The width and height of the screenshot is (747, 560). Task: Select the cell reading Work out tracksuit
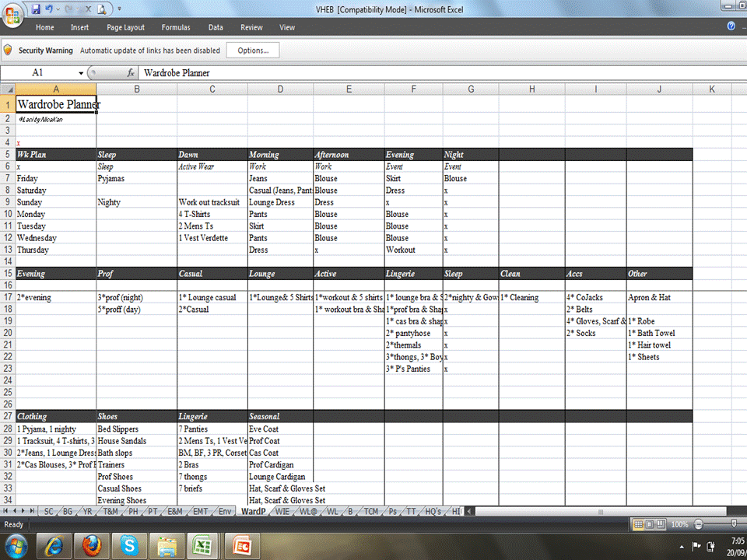(x=212, y=202)
